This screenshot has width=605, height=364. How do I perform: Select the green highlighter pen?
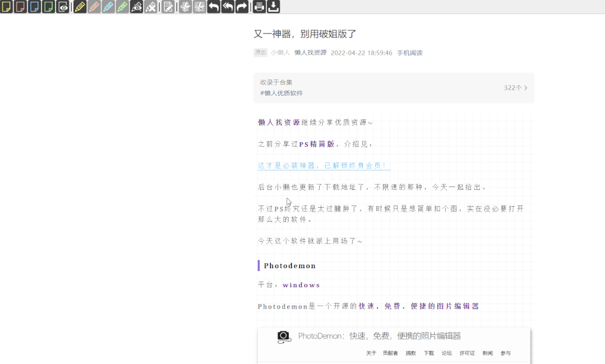coord(122,7)
